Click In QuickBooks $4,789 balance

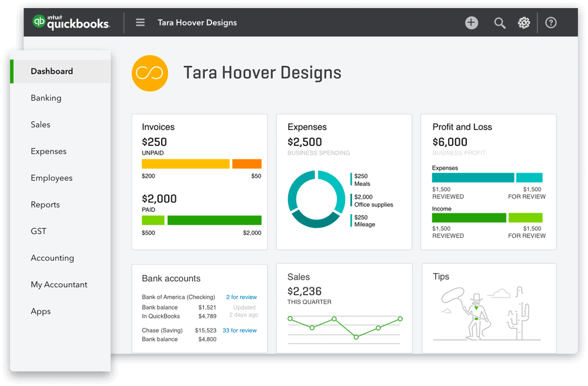click(x=179, y=316)
